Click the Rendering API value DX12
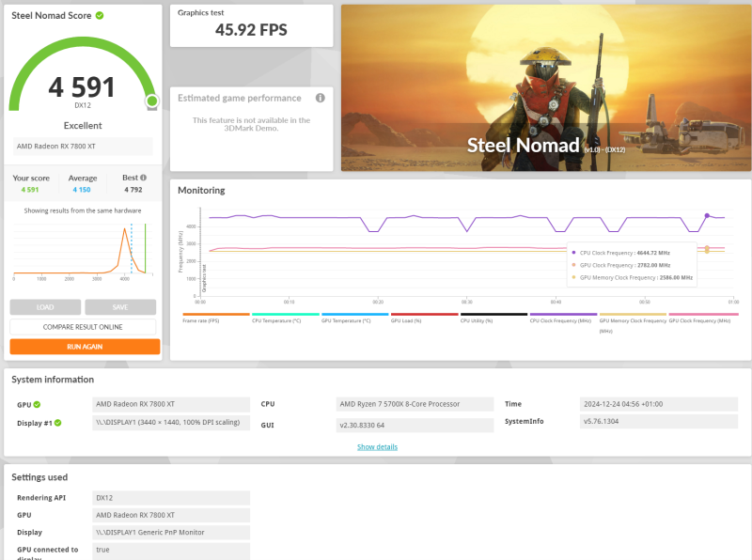 pos(171,498)
